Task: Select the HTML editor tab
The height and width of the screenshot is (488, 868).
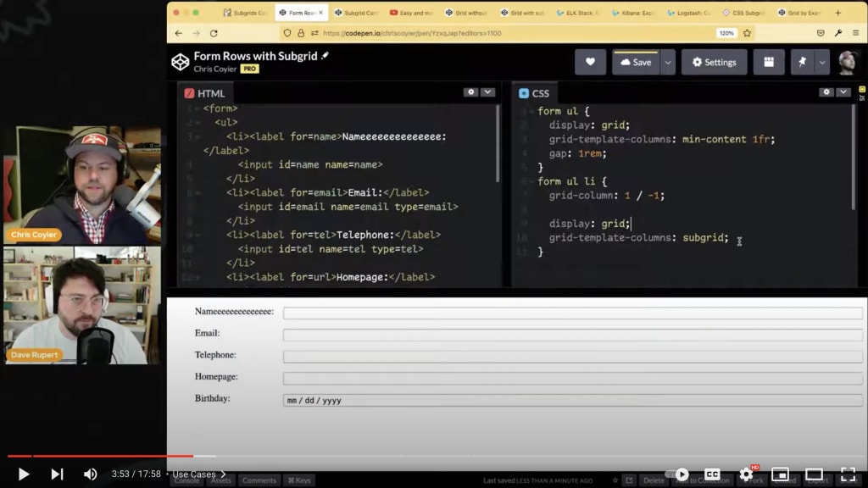Action: (205, 93)
